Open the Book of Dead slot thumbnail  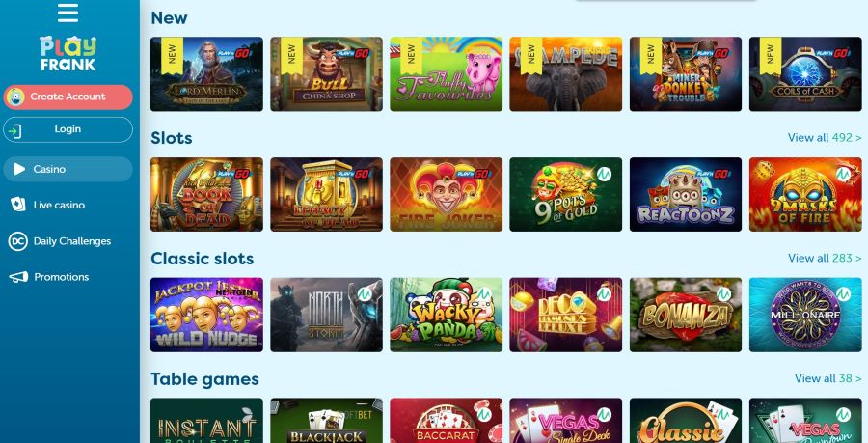pos(206,194)
